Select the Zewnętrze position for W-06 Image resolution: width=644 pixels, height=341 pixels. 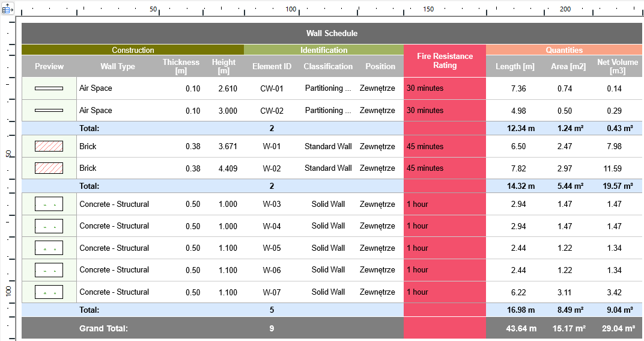point(377,270)
